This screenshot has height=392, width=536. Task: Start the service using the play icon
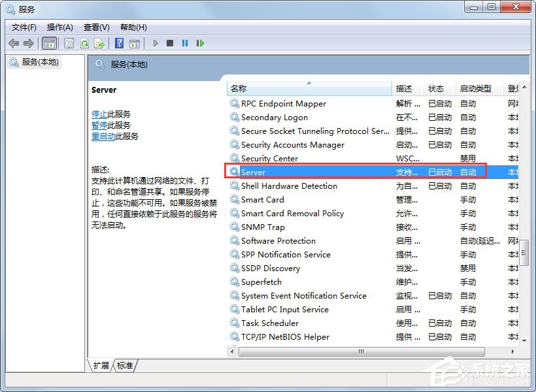click(x=155, y=43)
